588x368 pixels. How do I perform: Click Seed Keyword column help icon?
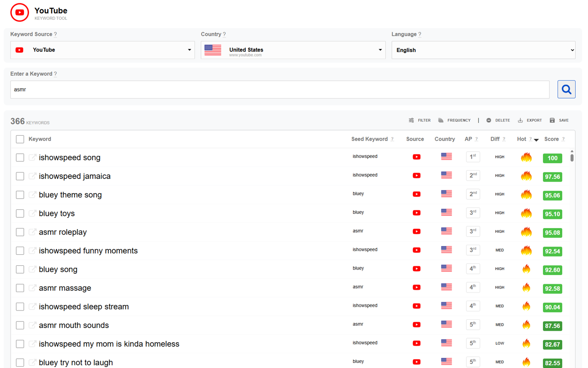click(392, 139)
